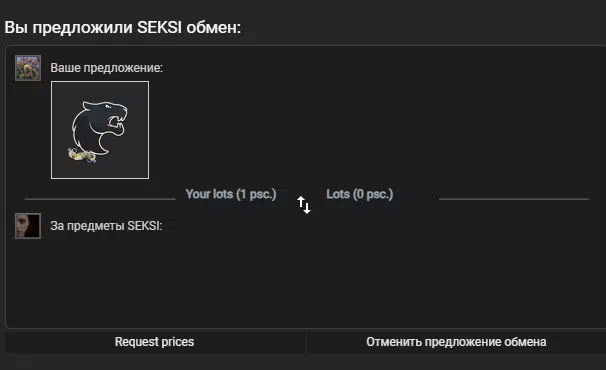Click the divider line right of Lots (0 psc.)
The width and height of the screenshot is (606, 370).
(514, 199)
